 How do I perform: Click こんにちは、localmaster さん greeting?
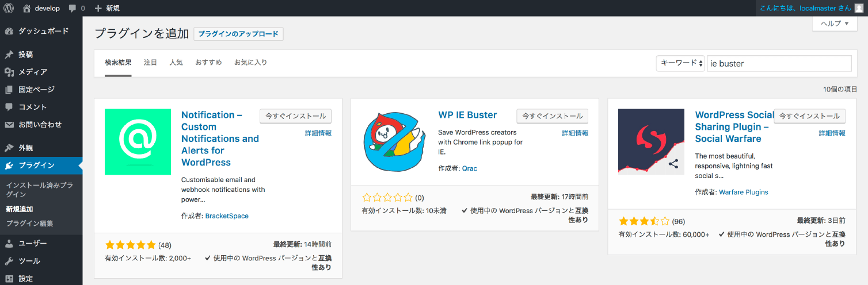pos(805,8)
